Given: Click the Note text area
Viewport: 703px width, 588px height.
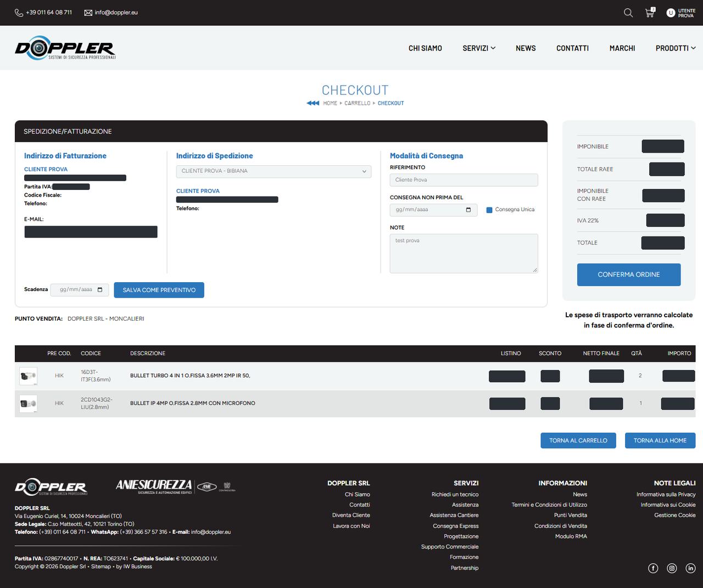Looking at the screenshot, I should 464,254.
